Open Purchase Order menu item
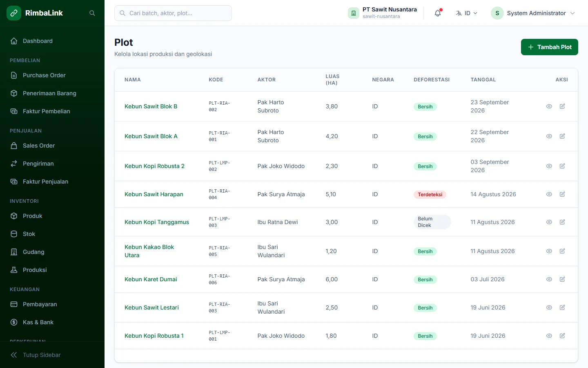 pyautogui.click(x=52, y=75)
